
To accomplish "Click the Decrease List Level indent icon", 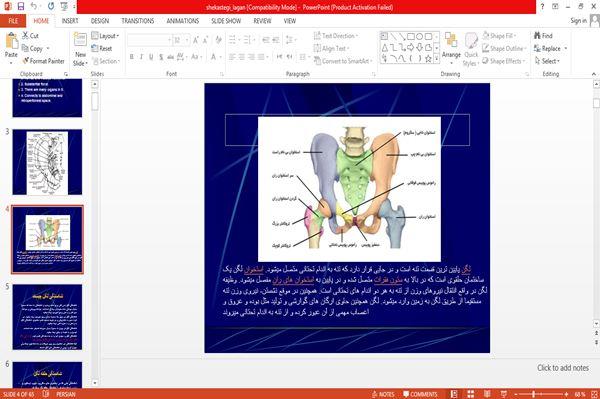I will (x=266, y=40).
